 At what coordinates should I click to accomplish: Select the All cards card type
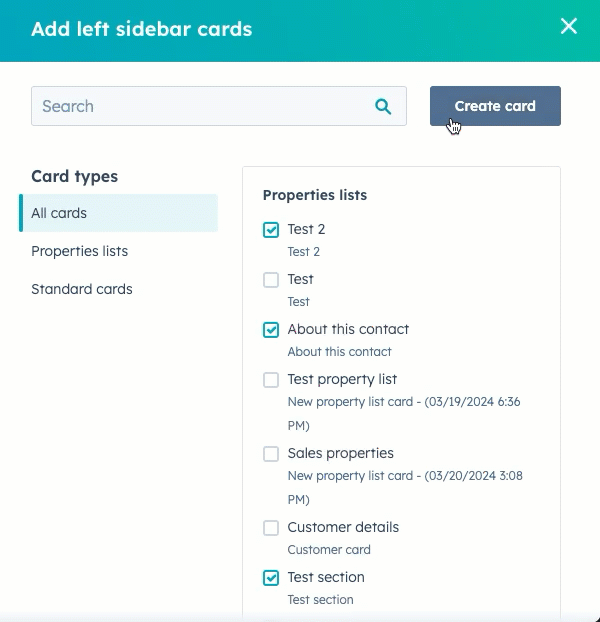click(x=118, y=213)
